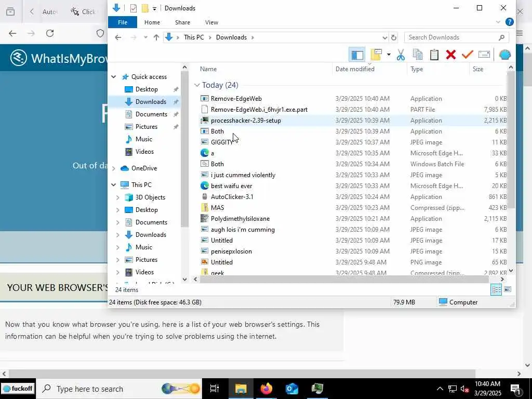
Task: Select Videos under Quick access
Action: (144, 152)
